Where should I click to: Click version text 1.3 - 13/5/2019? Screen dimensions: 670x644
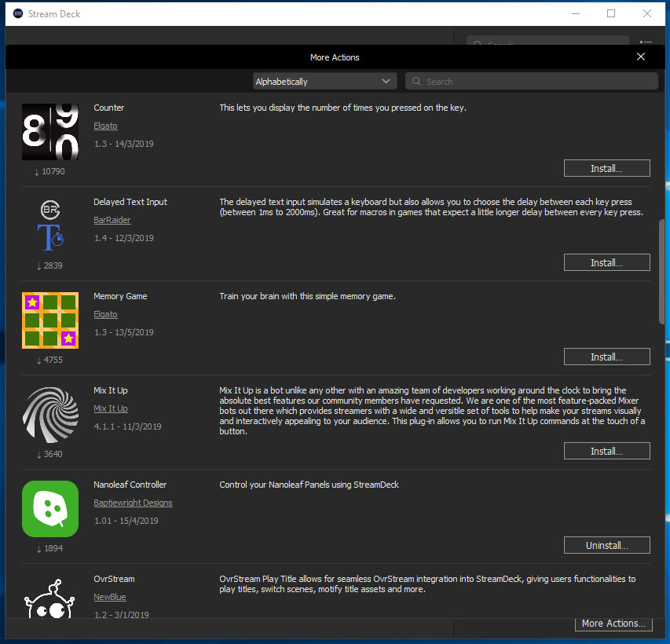124,332
